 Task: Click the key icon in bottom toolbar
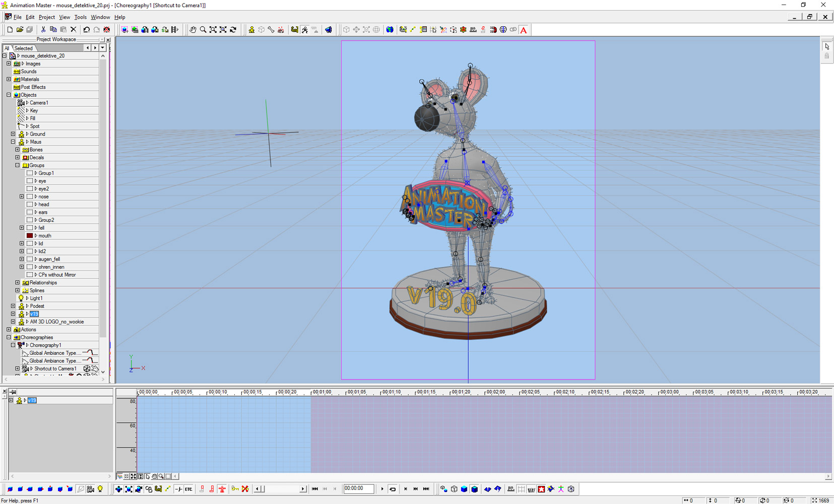coord(235,489)
